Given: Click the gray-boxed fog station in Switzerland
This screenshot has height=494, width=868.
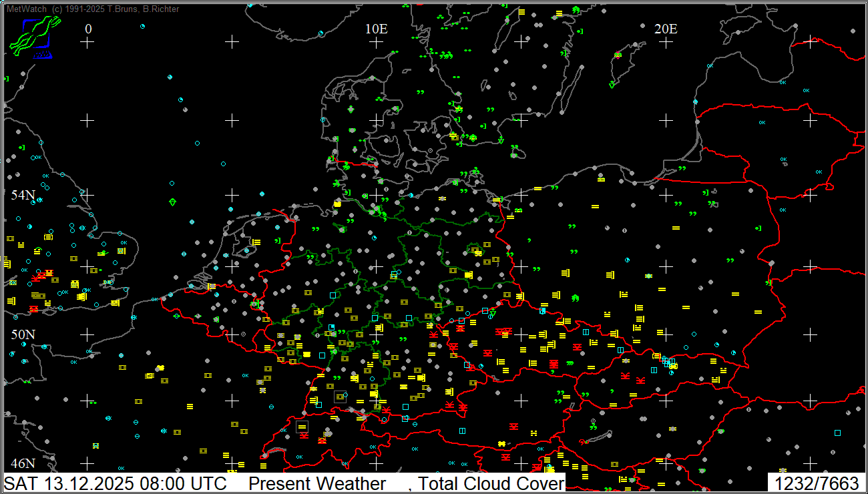Looking at the screenshot, I should tap(302, 427).
